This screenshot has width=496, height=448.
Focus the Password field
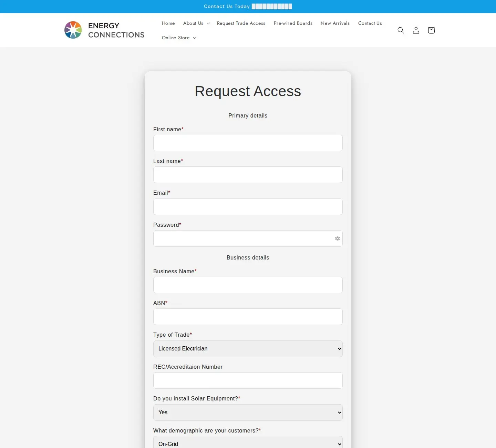click(248, 238)
